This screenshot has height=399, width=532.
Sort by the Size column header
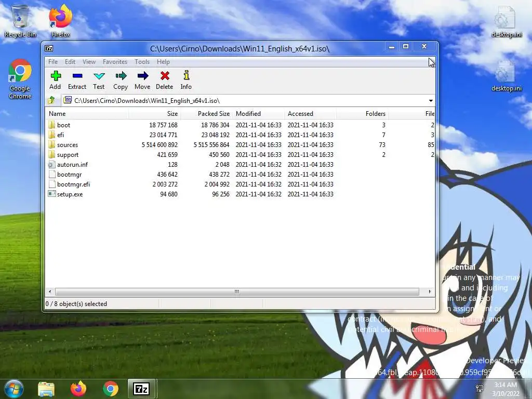(154, 114)
